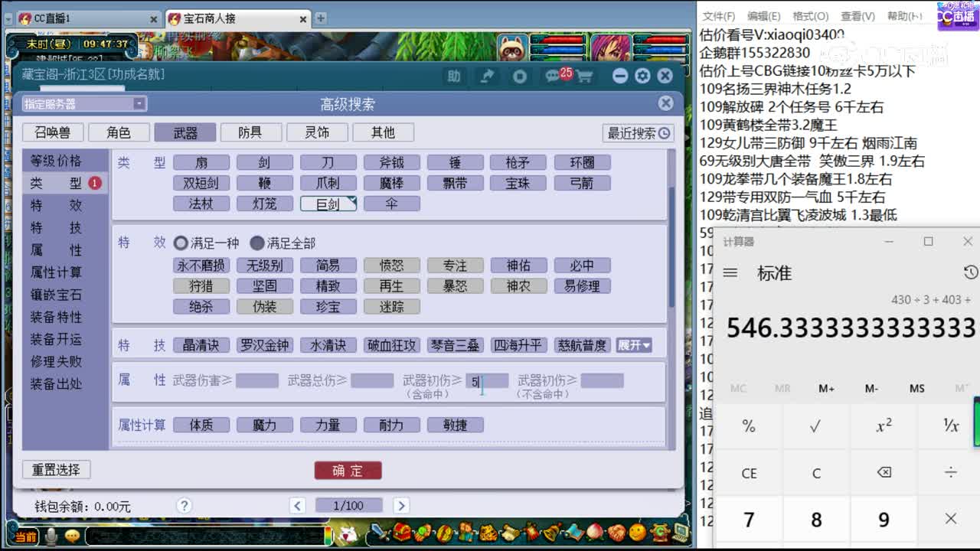The width and height of the screenshot is (980, 551).
Task: Toggle 扇 weapon type
Action: click(201, 162)
